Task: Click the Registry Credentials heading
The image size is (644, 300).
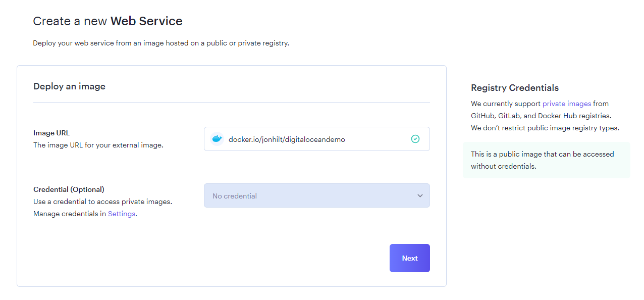Action: (515, 88)
